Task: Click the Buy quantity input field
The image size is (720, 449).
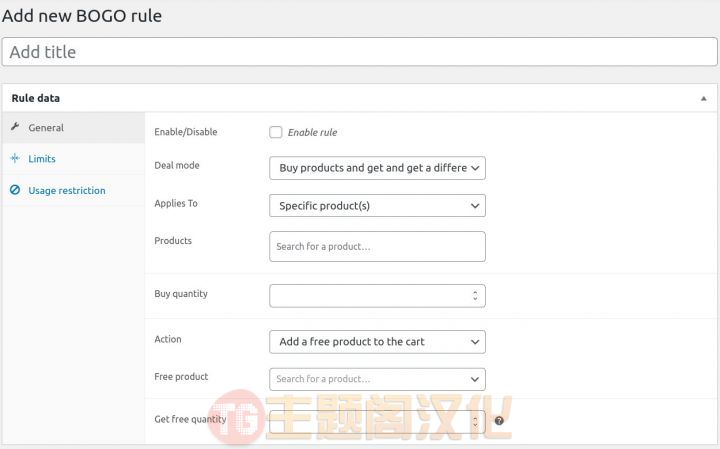Action: point(377,296)
